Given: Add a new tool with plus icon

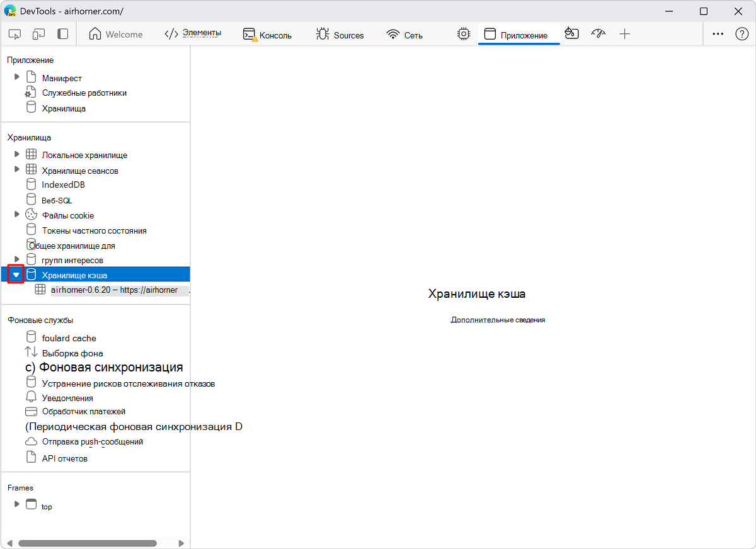Looking at the screenshot, I should (x=624, y=34).
